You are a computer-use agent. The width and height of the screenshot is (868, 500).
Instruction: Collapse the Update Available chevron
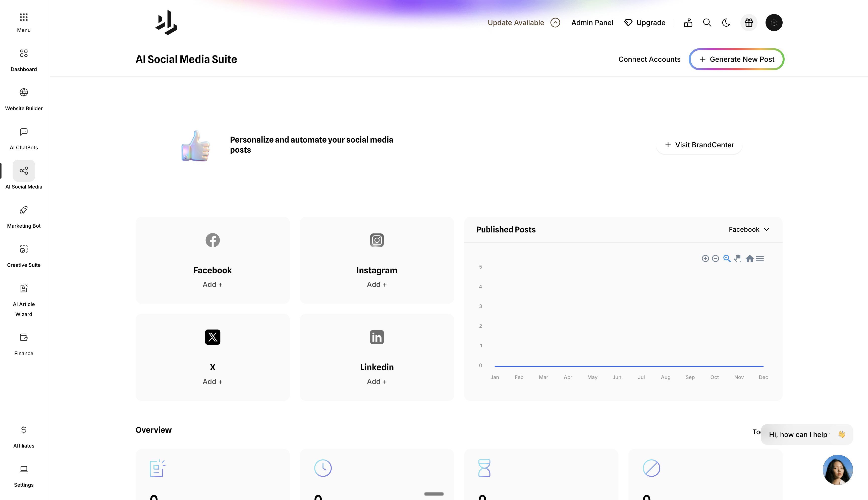pos(555,22)
